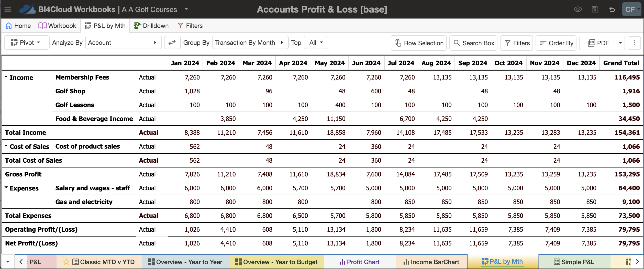
Task: Open the hamburger main menu
Action: pos(8,9)
